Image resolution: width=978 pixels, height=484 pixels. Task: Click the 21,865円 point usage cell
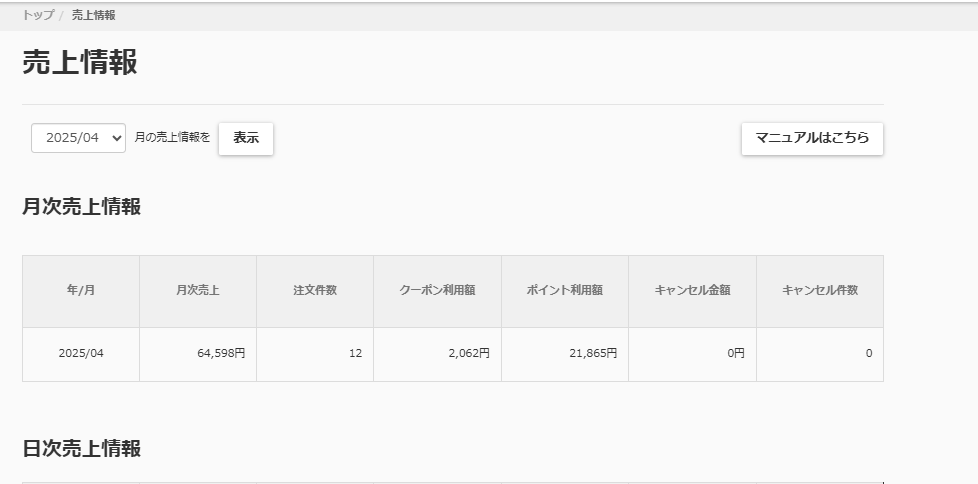pos(565,354)
